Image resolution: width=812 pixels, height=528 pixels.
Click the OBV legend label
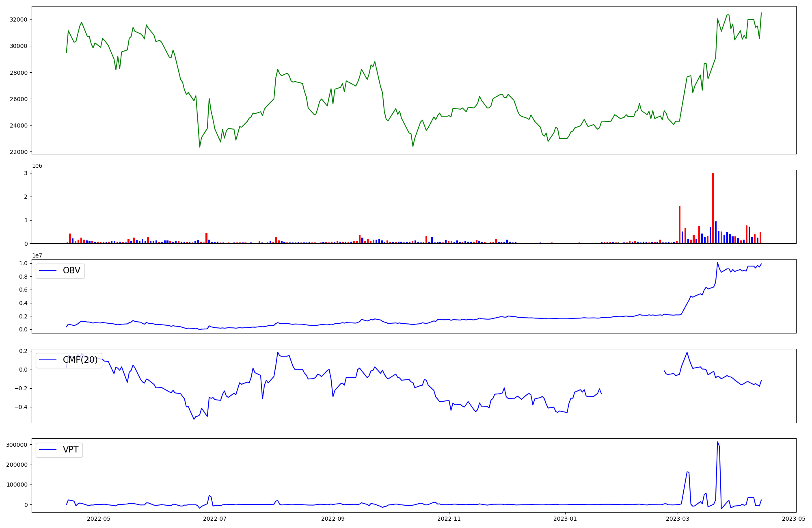tap(71, 270)
